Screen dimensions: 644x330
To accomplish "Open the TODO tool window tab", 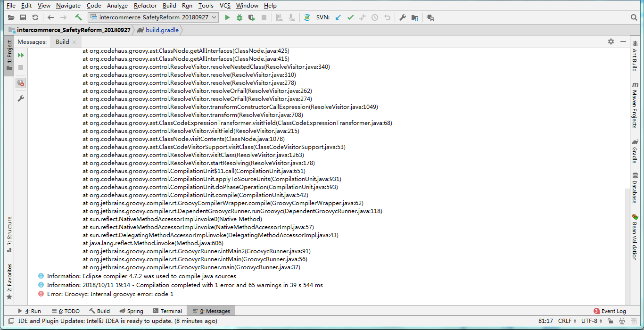I will click(66, 311).
